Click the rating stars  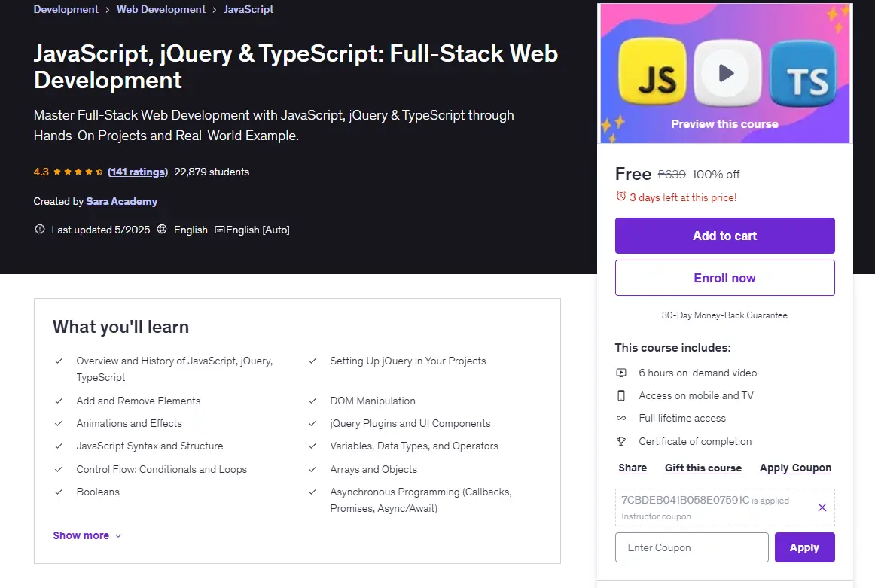78,172
